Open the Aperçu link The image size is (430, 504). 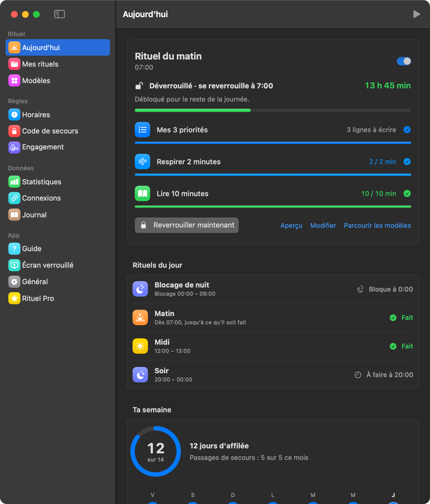(x=291, y=225)
